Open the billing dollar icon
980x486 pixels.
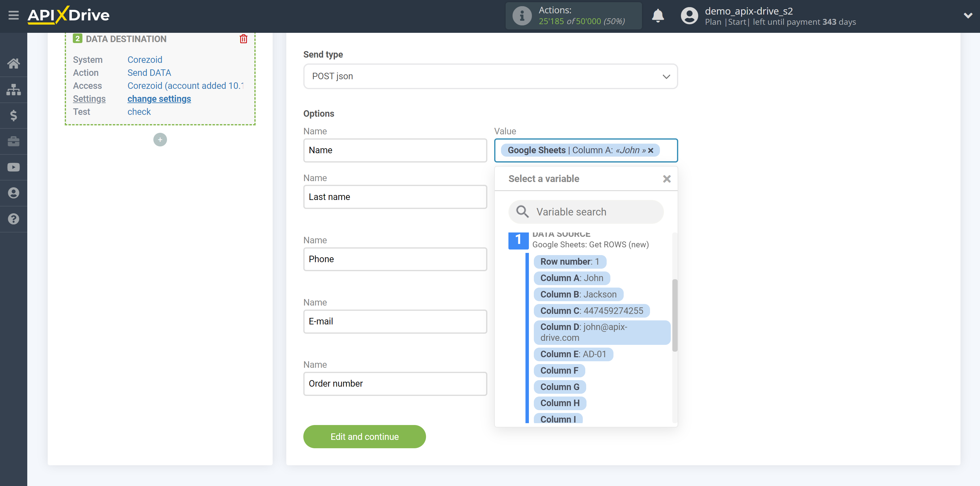(14, 115)
